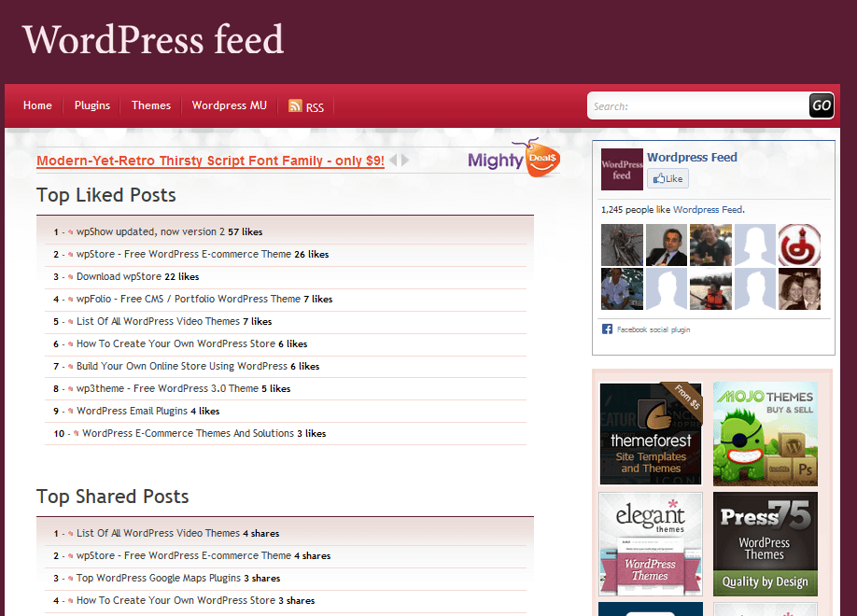Viewport: 857px width, 616px height.
Task: Click the couple photo fan avatar
Action: coord(799,289)
